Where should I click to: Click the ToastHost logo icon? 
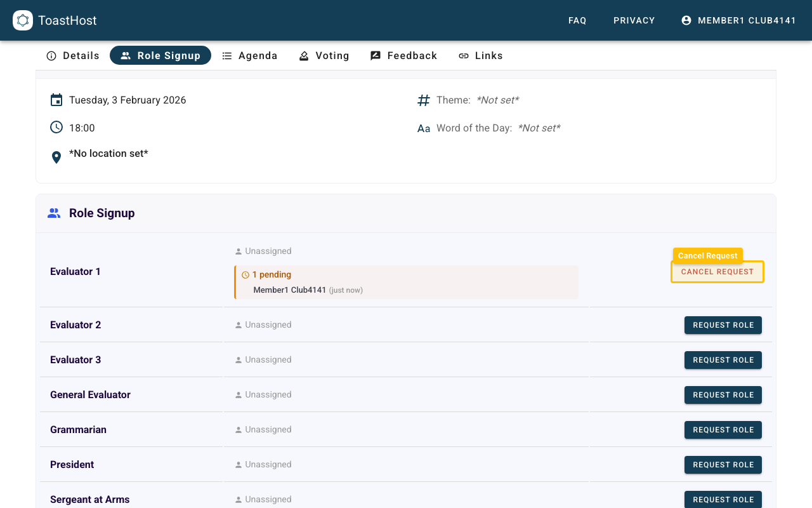point(23,20)
